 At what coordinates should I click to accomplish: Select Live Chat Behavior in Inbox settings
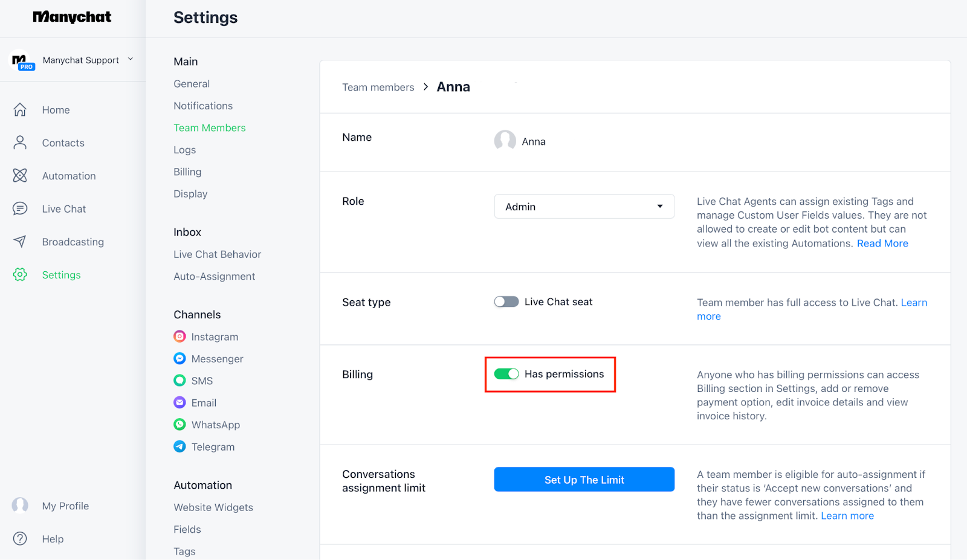coord(217,254)
